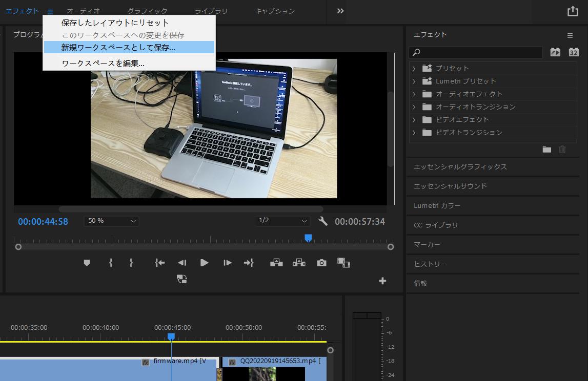Click the Go to In point button

pos(160,263)
